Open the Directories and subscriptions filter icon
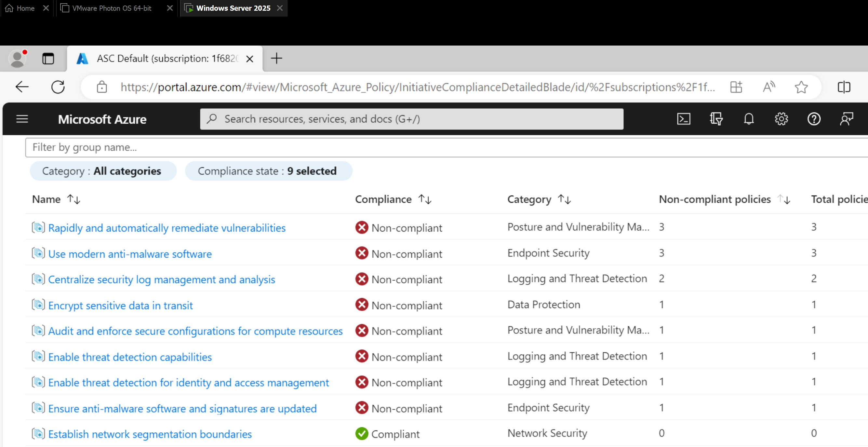Viewport: 868px width, 447px height. pos(716,119)
